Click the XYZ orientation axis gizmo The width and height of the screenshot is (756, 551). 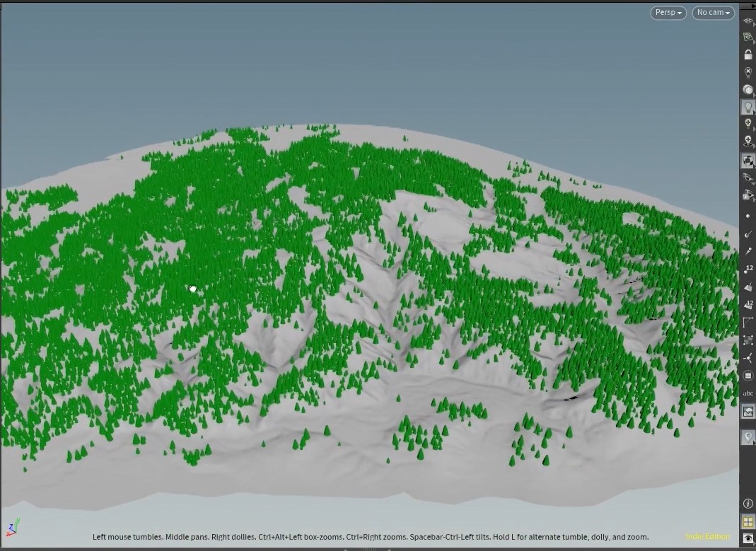click(13, 528)
